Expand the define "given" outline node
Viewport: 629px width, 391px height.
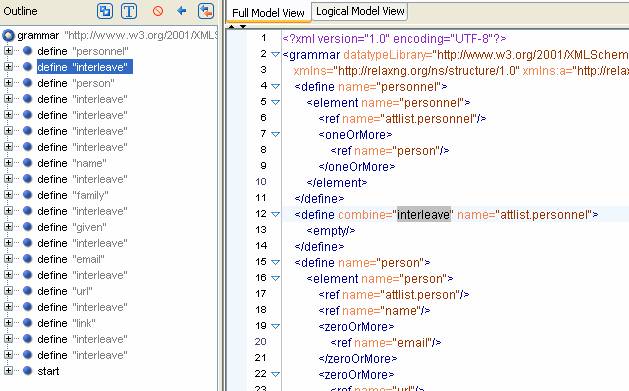[x=8, y=227]
